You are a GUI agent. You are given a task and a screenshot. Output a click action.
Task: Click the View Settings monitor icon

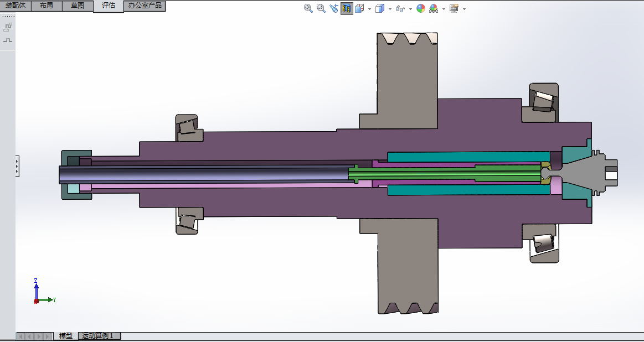[454, 8]
